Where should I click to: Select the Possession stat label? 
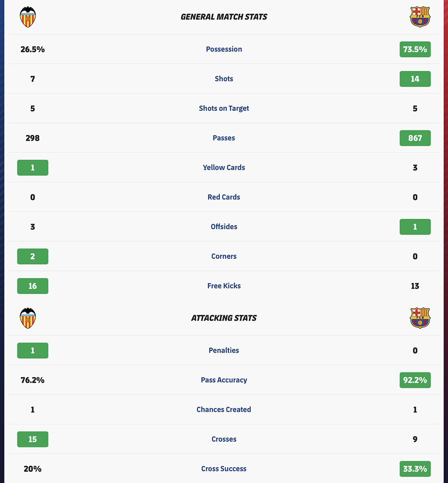[224, 49]
